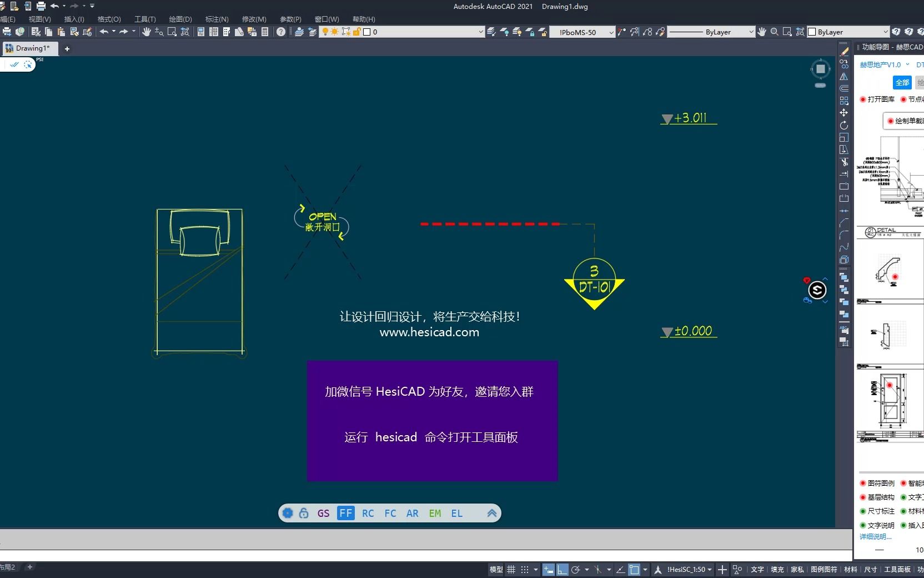
Task: Toggle dynamic input in the status bar
Action: [548, 569]
